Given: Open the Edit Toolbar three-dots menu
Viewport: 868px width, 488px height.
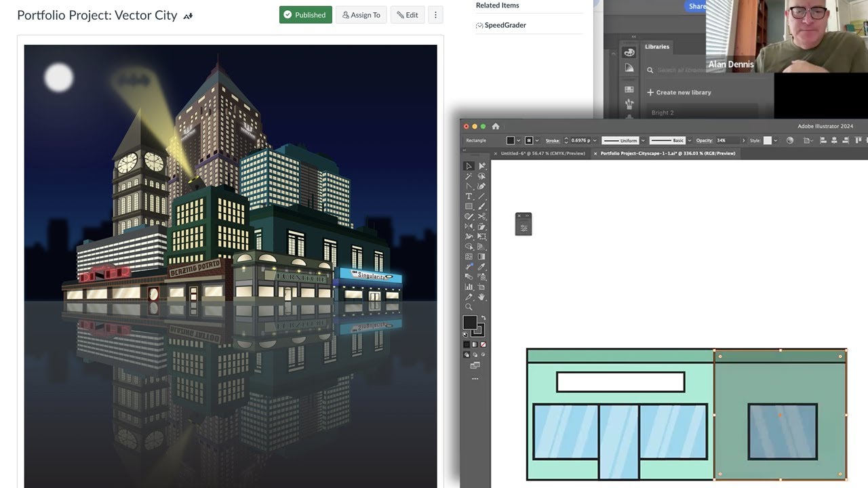Looking at the screenshot, I should (475, 378).
